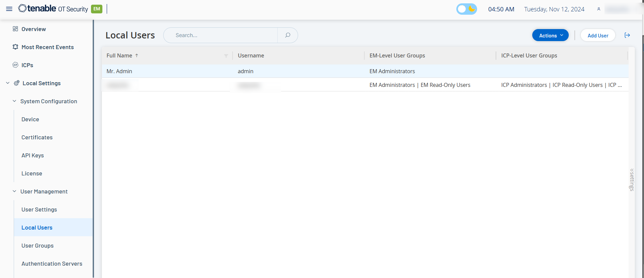
Task: Toggle dark mode switch
Action: [x=466, y=9]
